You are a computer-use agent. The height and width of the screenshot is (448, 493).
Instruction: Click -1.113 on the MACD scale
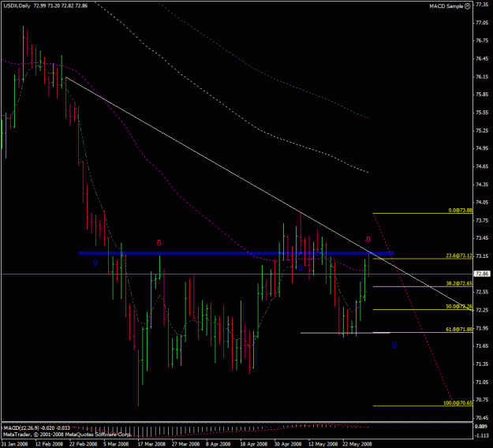point(481,435)
